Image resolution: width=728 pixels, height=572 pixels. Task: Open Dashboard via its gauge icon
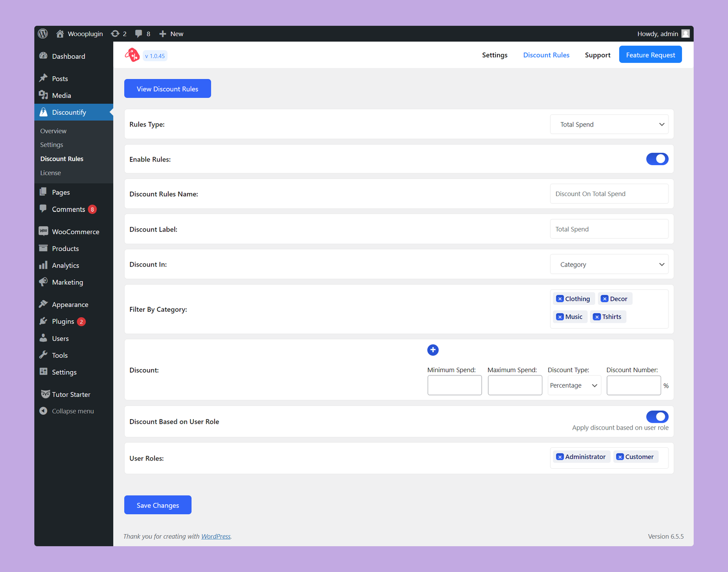(x=43, y=56)
